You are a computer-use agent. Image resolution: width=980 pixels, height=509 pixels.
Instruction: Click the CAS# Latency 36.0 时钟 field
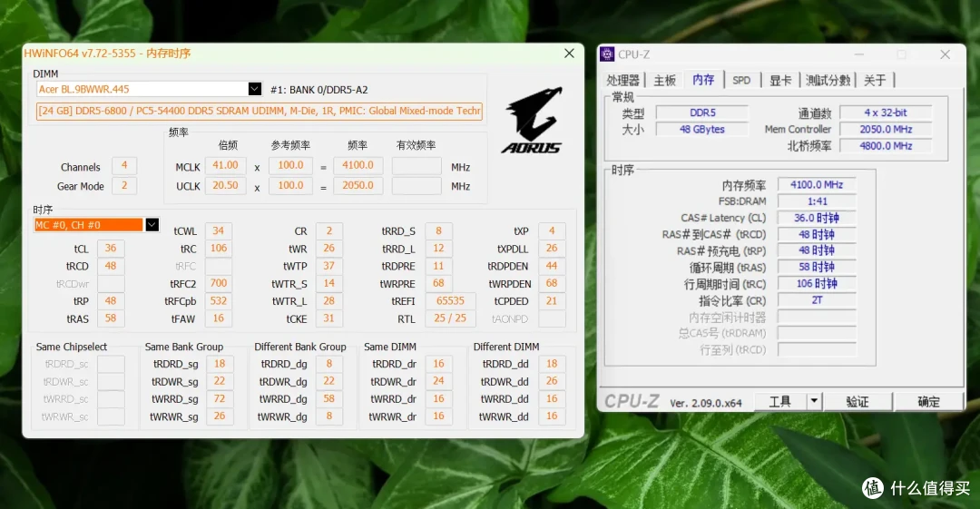tap(817, 218)
